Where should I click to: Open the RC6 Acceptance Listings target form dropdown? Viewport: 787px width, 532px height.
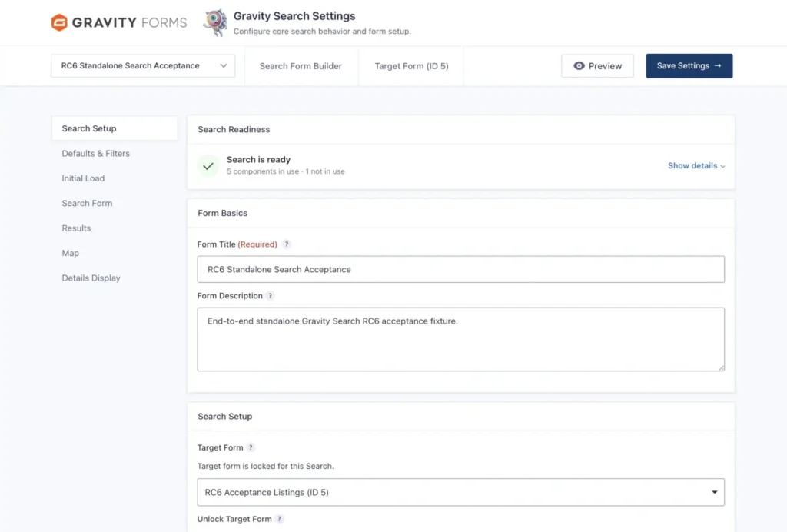461,492
